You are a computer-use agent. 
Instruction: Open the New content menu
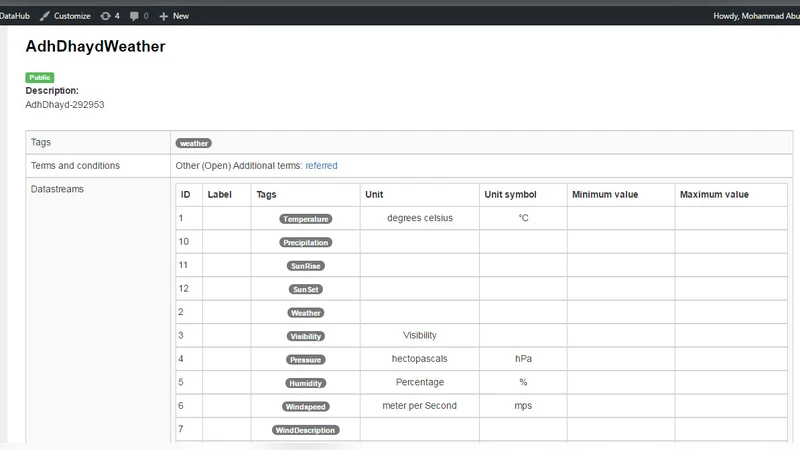(180, 16)
